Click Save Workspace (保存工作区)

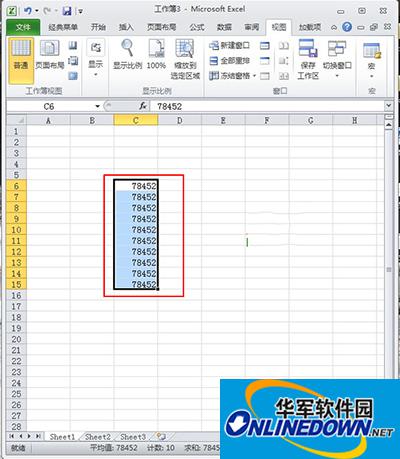point(308,60)
